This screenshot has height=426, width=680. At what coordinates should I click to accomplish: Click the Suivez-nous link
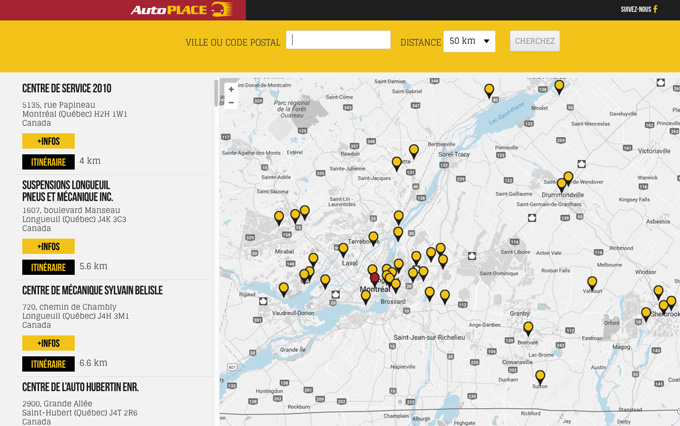click(636, 9)
